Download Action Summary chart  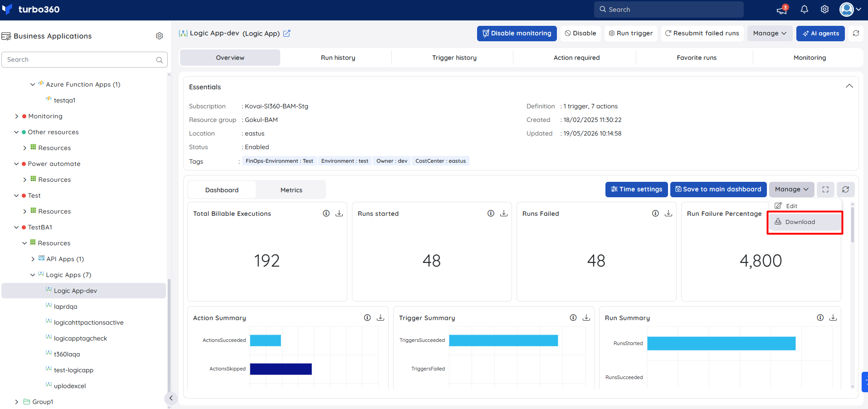point(380,318)
